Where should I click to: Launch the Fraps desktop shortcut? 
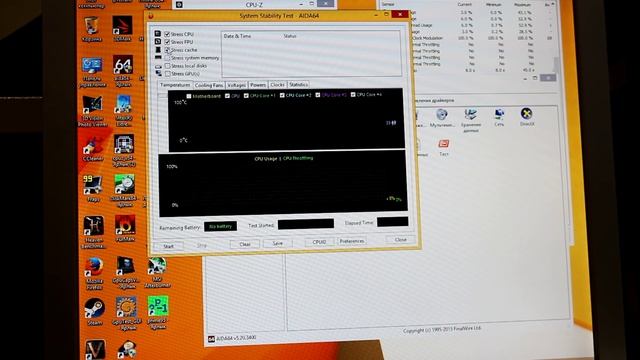pos(93,187)
